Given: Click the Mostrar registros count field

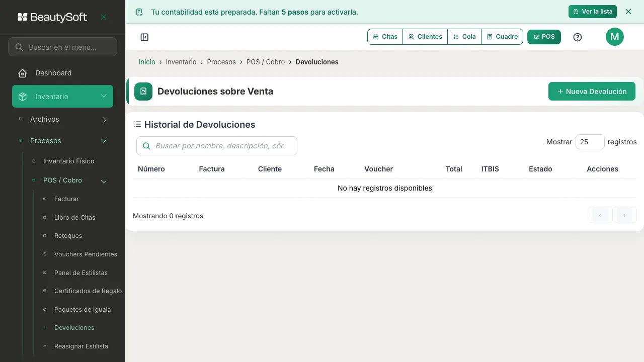Looking at the screenshot, I should [x=590, y=142].
